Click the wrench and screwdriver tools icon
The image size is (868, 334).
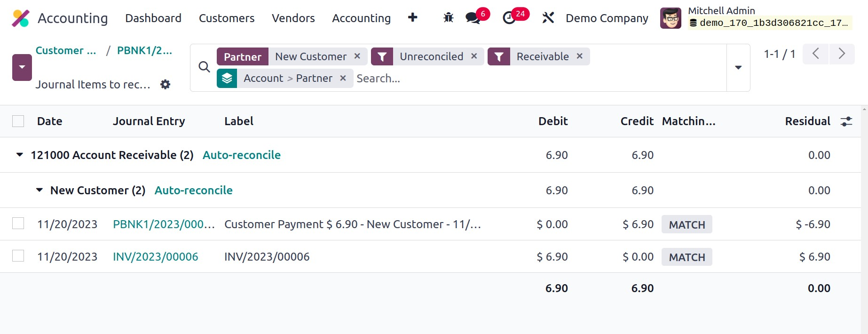click(548, 18)
